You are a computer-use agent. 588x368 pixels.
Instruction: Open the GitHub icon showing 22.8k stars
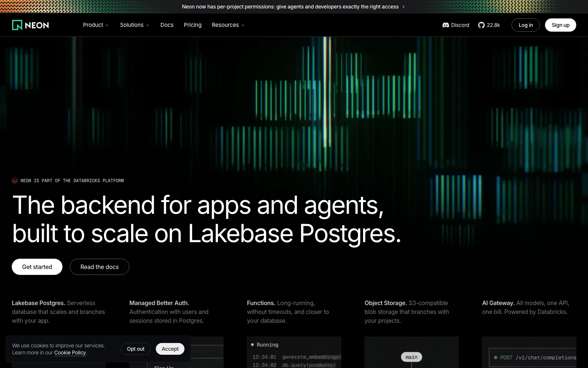tap(481, 25)
